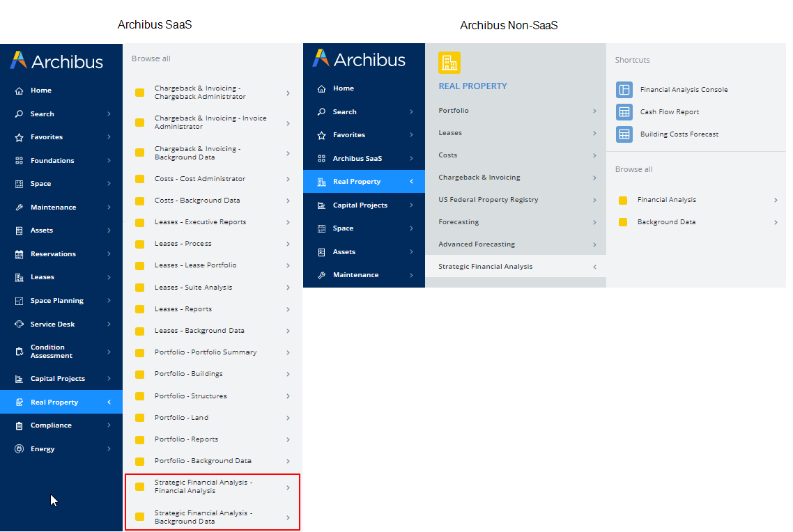
Task: Expand Strategic Financial Analysis - Financial Analysis chevron
Action: pos(288,487)
